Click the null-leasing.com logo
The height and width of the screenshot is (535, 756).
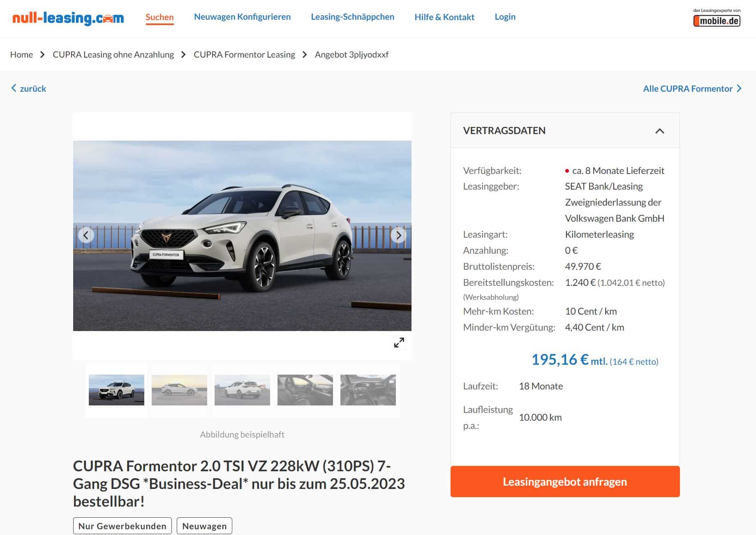pos(68,18)
